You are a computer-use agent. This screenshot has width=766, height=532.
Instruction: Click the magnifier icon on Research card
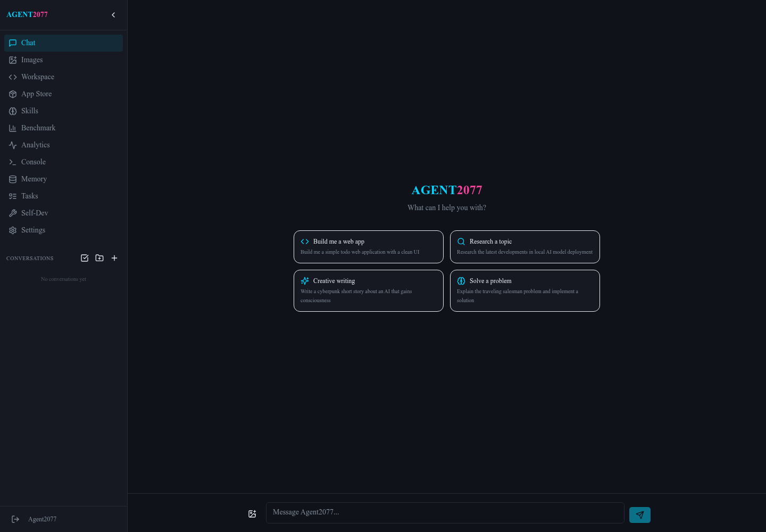point(461,242)
